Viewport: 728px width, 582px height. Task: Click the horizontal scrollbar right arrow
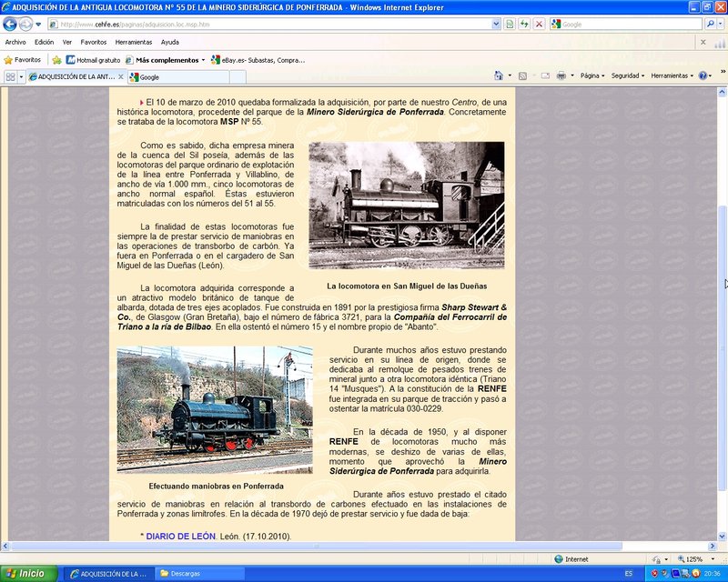pos(713,547)
